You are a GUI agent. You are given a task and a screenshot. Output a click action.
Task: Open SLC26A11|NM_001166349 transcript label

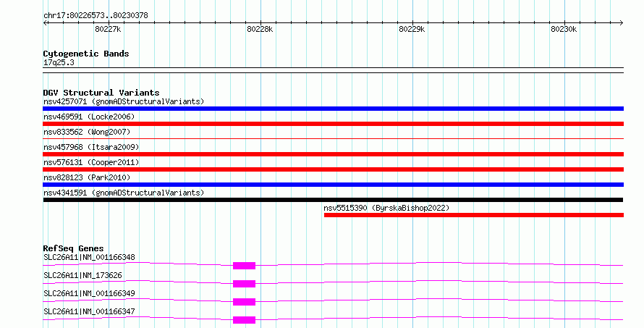[x=89, y=293]
